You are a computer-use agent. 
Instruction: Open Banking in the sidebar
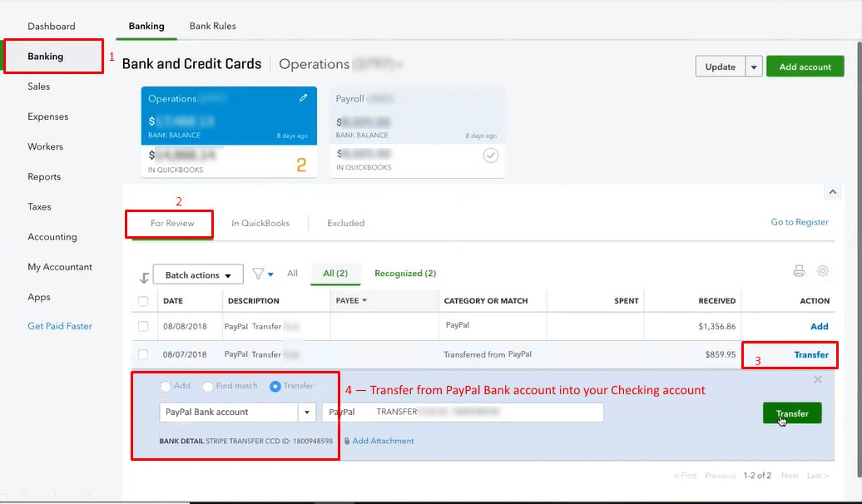(x=46, y=56)
